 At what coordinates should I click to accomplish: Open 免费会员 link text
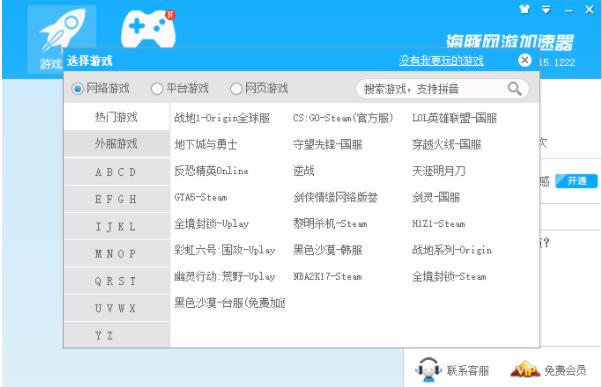[565, 370]
